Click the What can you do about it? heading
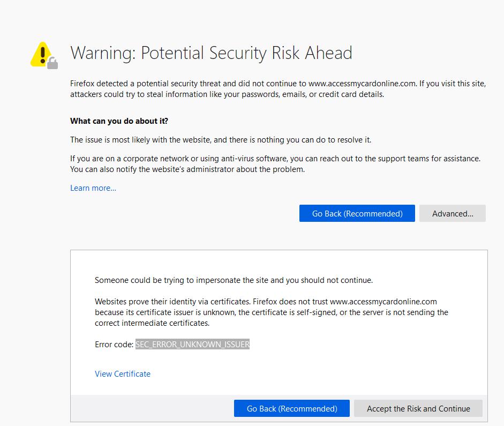Viewport: 504px width, 426px height. coord(119,121)
